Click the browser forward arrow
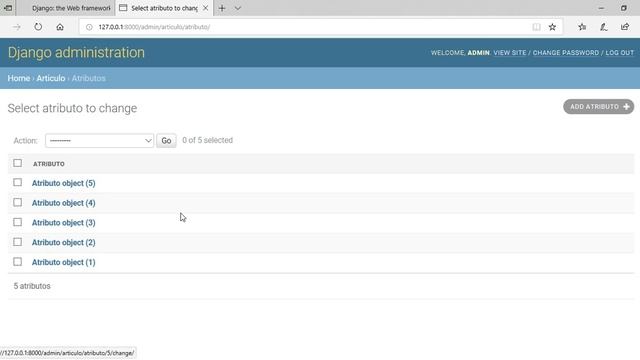The image size is (640, 360). click(x=17, y=27)
